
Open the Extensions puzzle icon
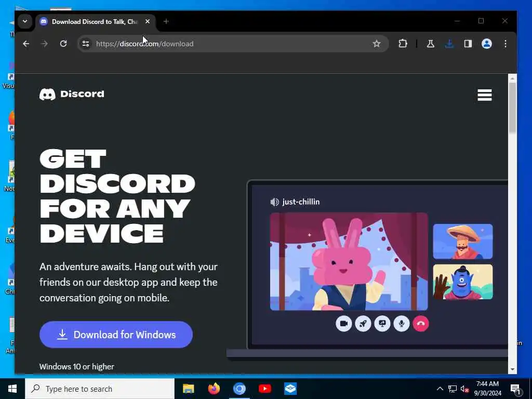pos(403,44)
